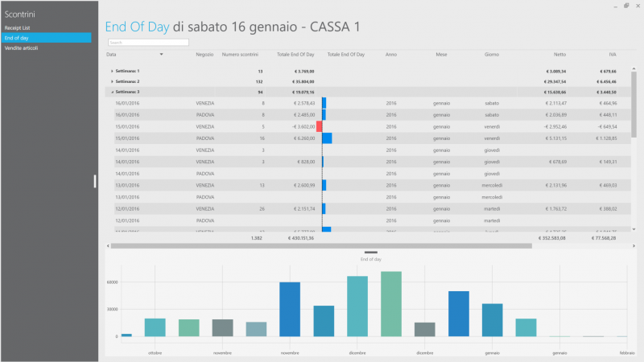
Task: Collapse the Settimana: 3 group row
Action: pyautogui.click(x=112, y=92)
